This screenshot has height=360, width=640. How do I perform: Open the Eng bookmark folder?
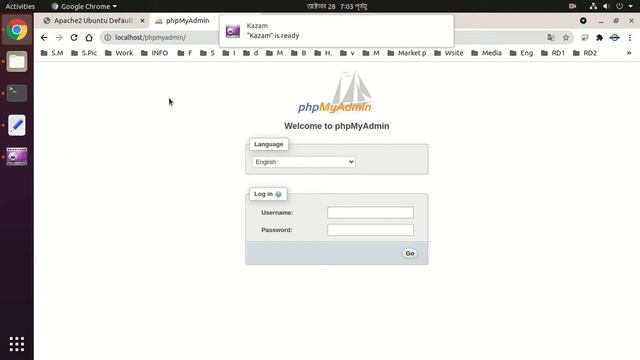pos(521,53)
